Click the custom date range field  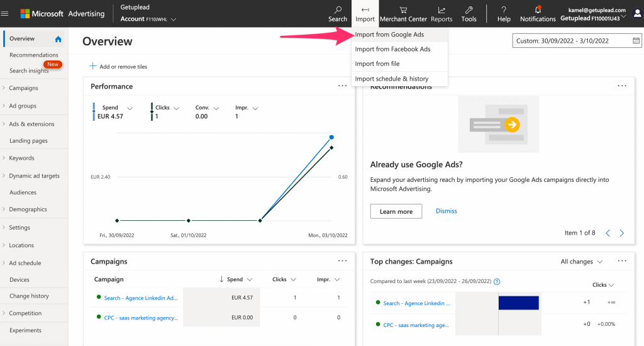click(577, 41)
